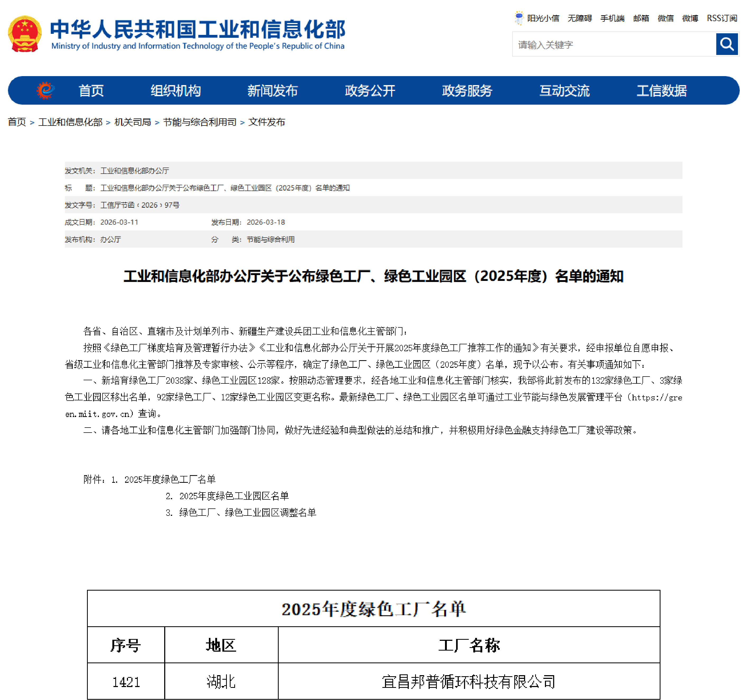Focus the 请输入关键字 search field

pyautogui.click(x=614, y=44)
